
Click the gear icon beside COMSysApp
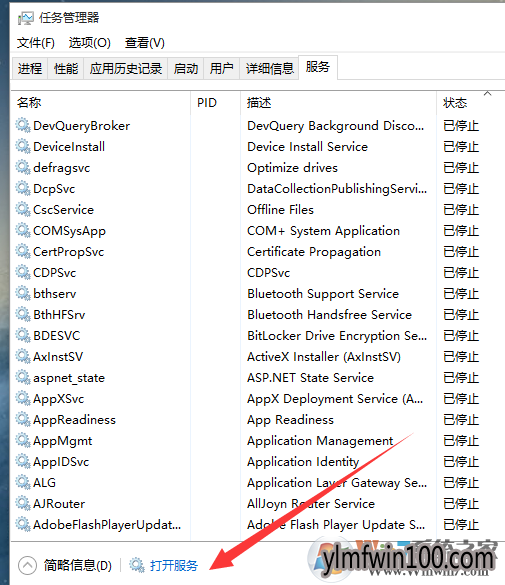click(x=23, y=231)
